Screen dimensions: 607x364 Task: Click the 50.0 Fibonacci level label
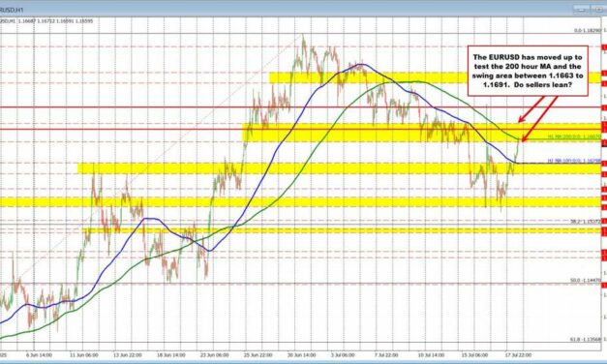(586, 280)
